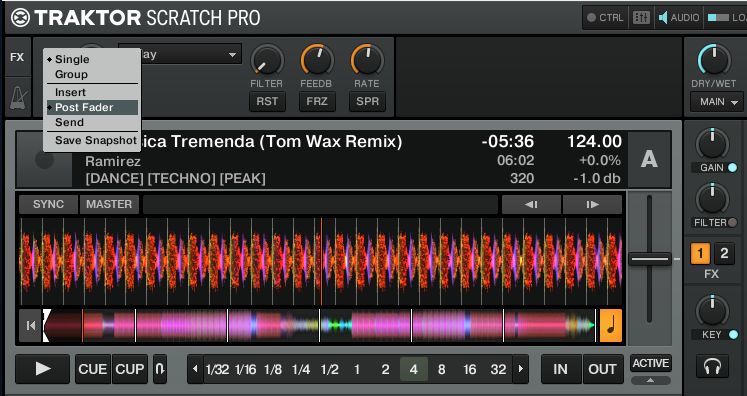Toggle FX unit 2 assignment
Screen dimensions: 747x396
point(724,254)
